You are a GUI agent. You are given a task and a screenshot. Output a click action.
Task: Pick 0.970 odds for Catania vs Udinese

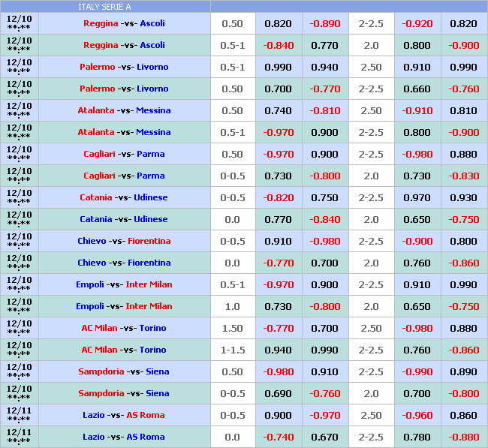[x=417, y=197]
